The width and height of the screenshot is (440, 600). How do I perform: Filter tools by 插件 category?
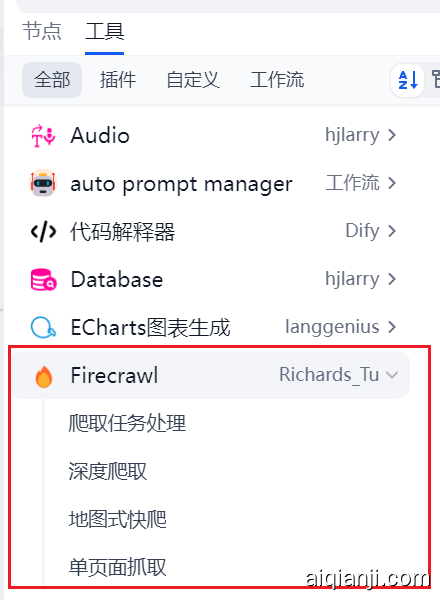coord(118,80)
